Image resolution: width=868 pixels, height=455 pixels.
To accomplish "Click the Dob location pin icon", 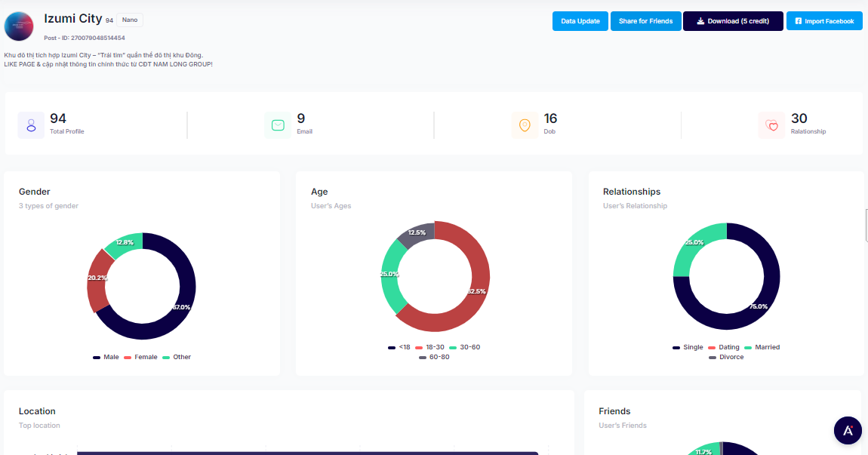I will point(525,125).
